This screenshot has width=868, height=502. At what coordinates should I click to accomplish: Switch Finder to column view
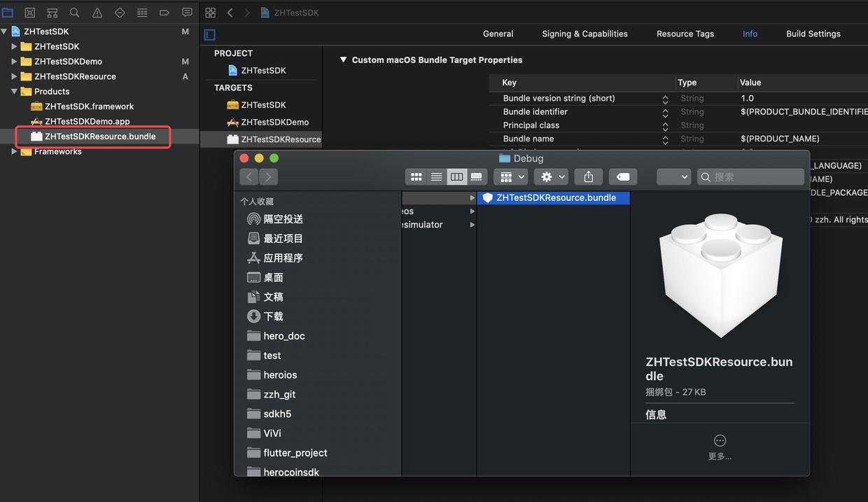click(x=456, y=176)
